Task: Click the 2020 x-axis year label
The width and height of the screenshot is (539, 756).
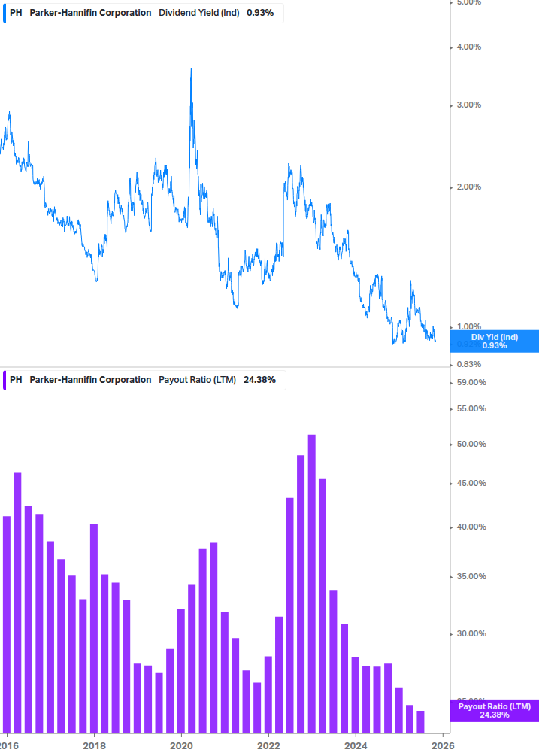Action: 181,746
